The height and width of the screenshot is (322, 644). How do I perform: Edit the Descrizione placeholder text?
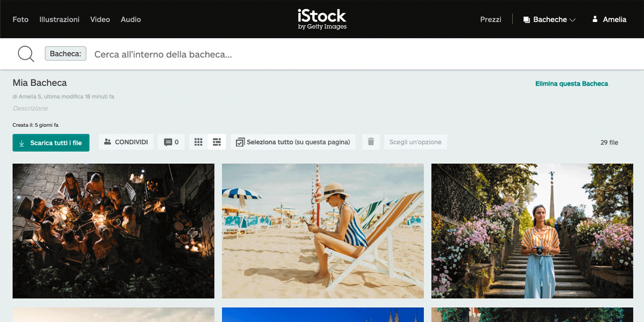[30, 109]
